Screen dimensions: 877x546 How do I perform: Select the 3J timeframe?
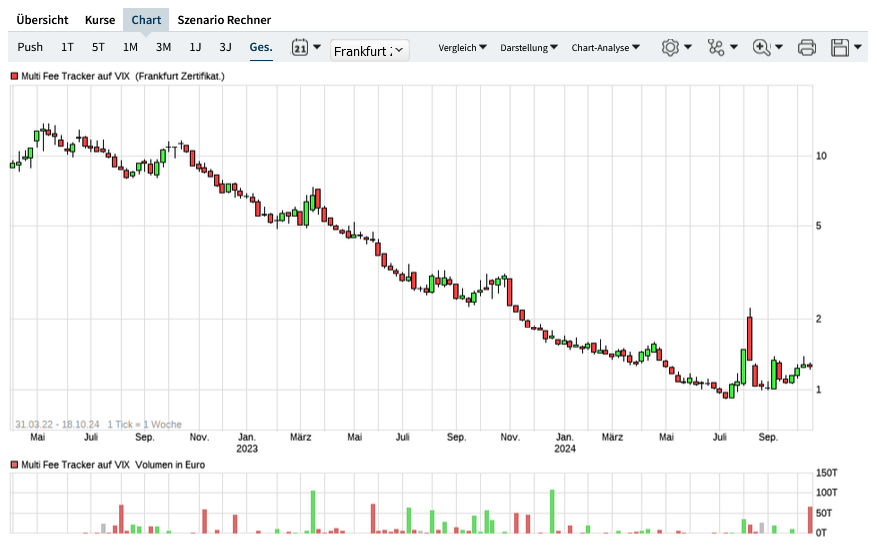(x=225, y=47)
